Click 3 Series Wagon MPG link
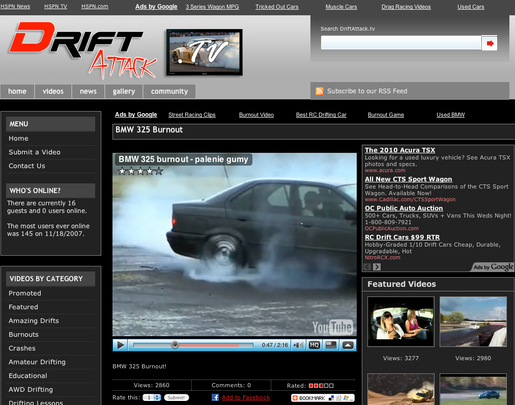Viewport: 515px width, 405px height. 212,7
